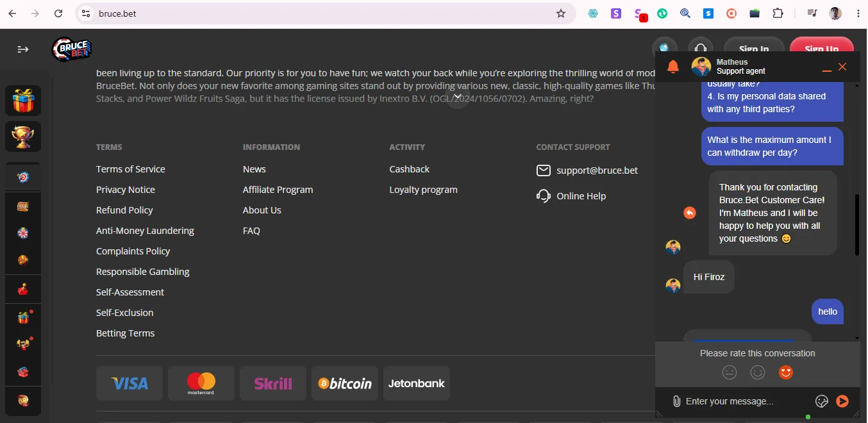Click the Online Help link
This screenshot has width=868, height=423.
[x=581, y=196]
